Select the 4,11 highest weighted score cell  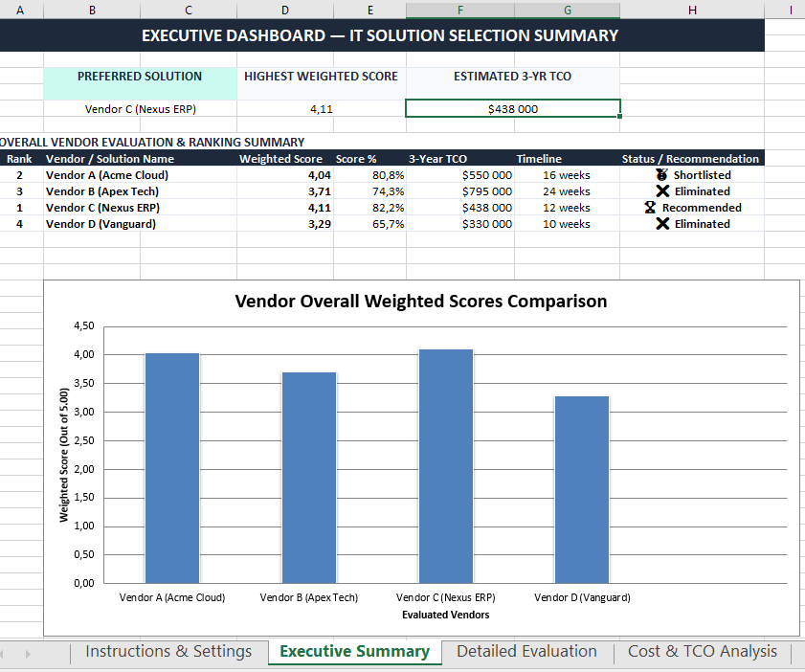[322, 109]
